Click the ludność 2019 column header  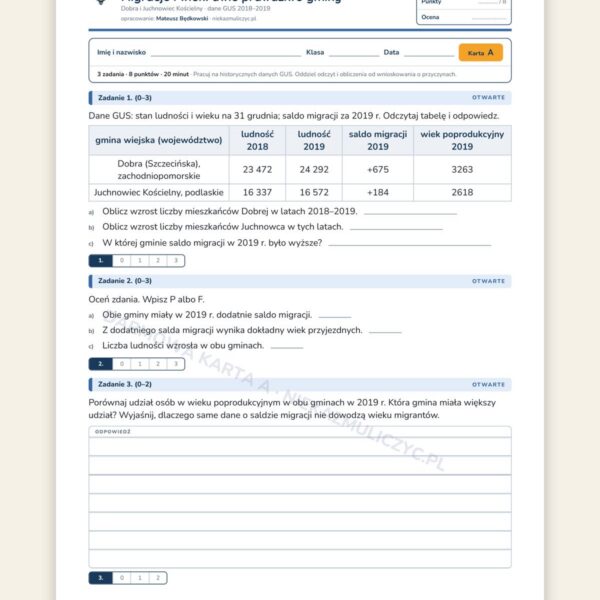pos(314,140)
